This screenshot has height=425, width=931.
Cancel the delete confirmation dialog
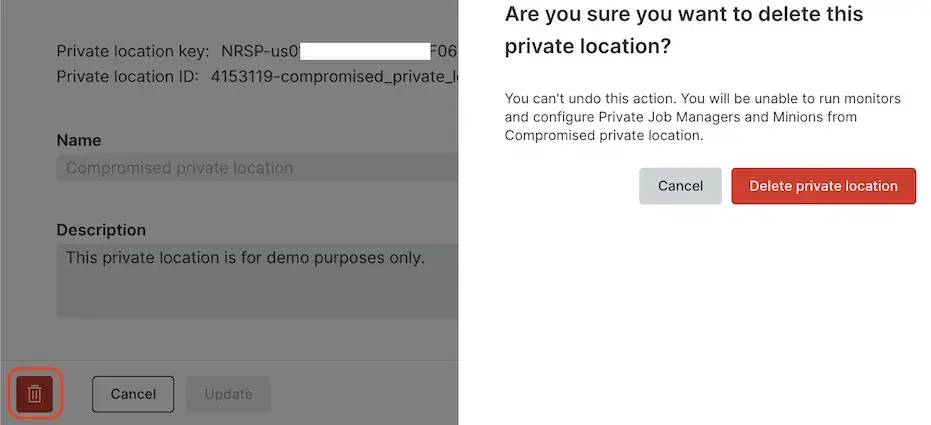click(680, 186)
